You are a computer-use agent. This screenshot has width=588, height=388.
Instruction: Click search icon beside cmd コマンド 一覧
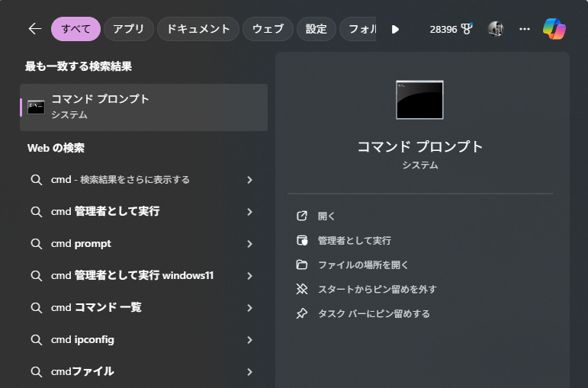tap(37, 308)
